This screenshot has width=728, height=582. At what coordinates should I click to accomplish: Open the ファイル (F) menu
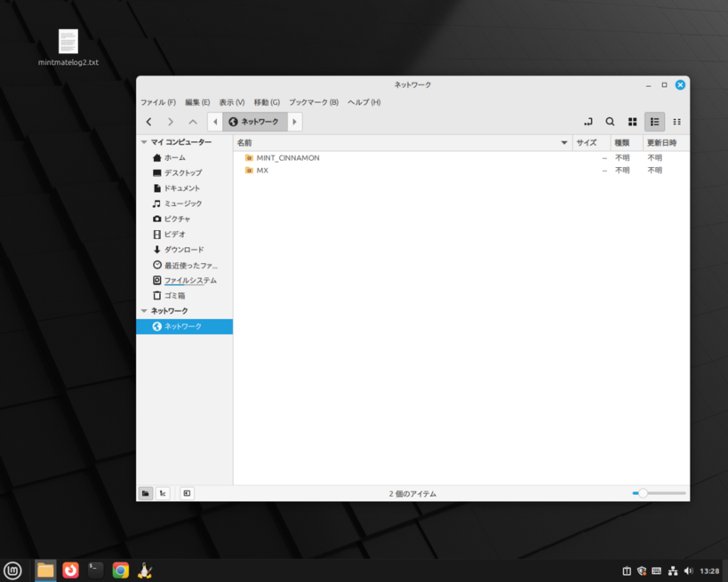[x=158, y=102]
